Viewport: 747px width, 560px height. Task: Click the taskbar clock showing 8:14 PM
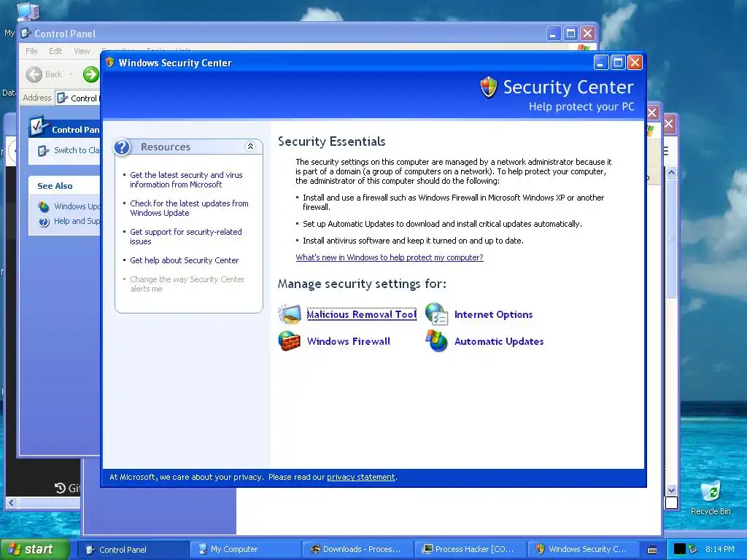pyautogui.click(x=719, y=550)
